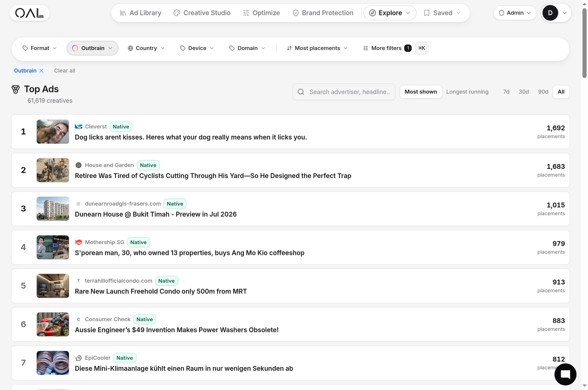Select the 7d time range
588x390 pixels.
[x=506, y=92]
